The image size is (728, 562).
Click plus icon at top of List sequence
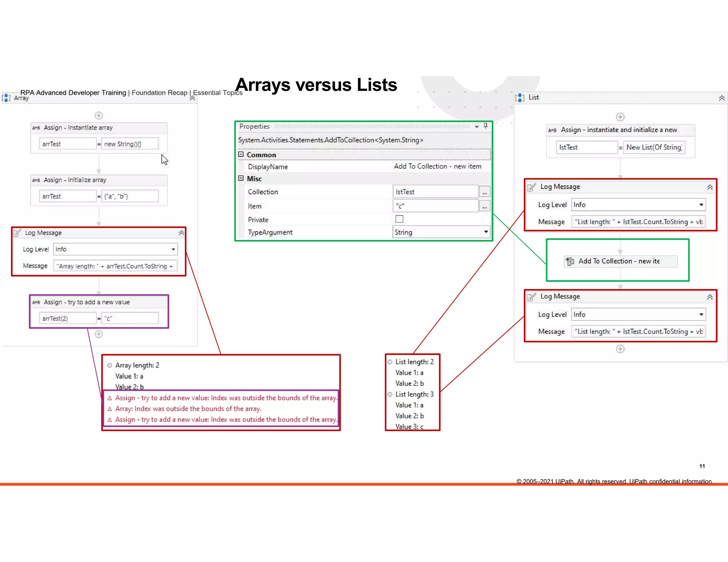(x=620, y=117)
